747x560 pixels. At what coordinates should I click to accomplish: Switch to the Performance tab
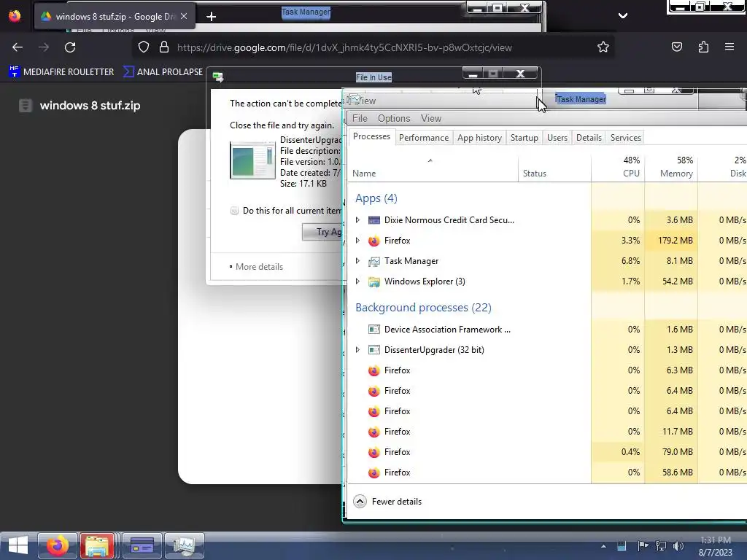(424, 138)
